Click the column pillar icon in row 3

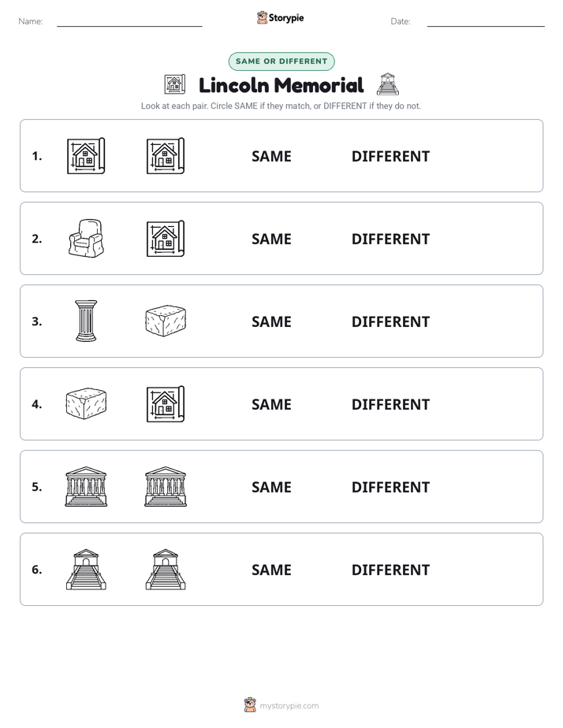86,321
